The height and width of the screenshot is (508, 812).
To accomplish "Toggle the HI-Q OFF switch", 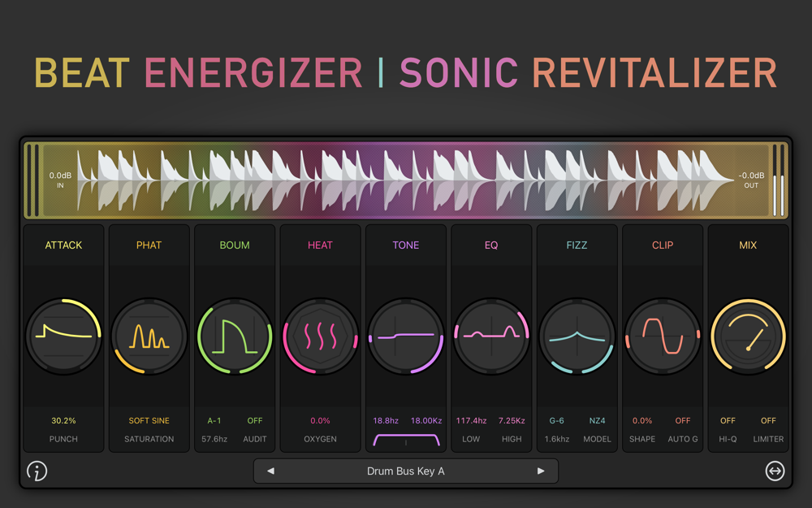I will click(x=728, y=420).
